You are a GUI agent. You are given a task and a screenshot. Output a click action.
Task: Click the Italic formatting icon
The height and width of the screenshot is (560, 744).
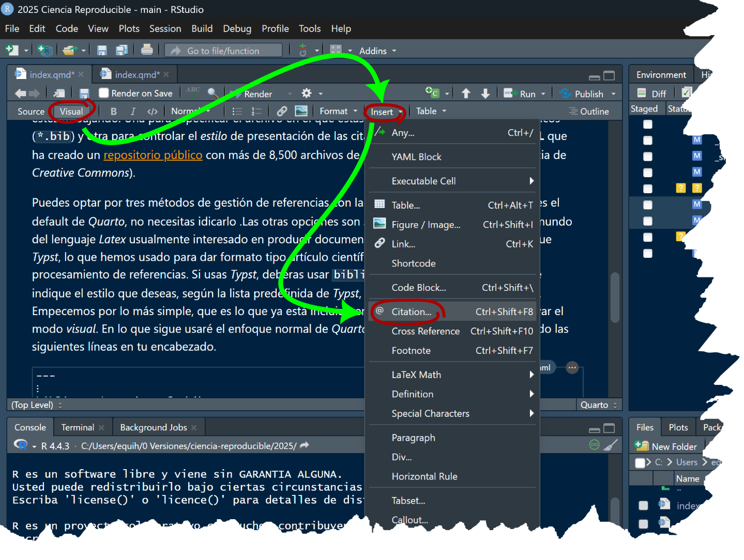click(x=133, y=112)
